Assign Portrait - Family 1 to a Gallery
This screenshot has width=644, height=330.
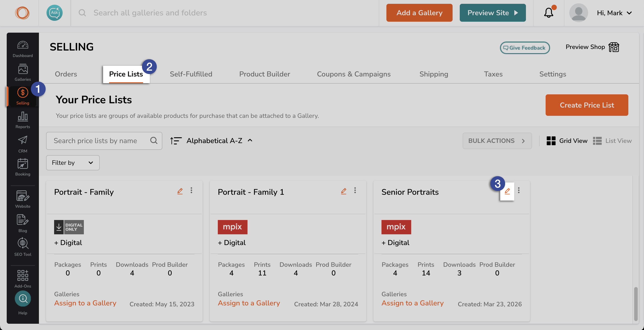(249, 303)
